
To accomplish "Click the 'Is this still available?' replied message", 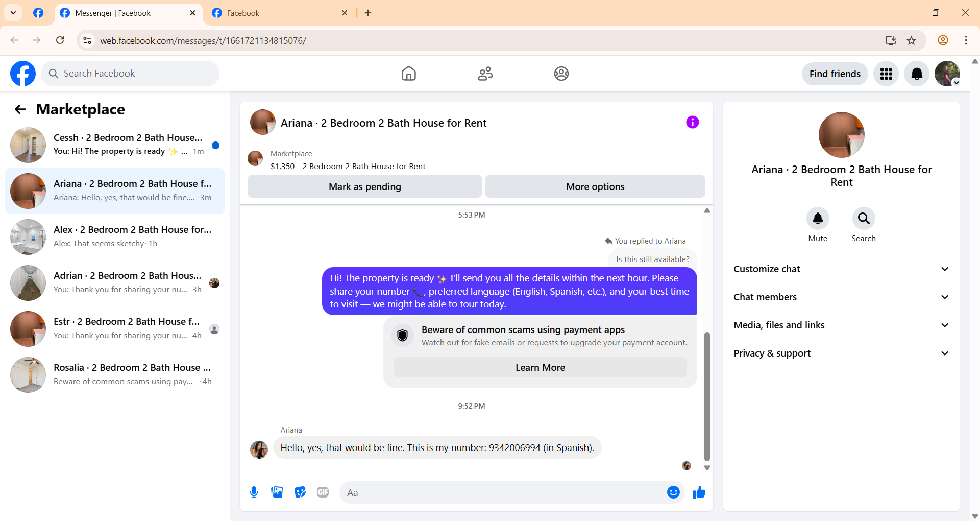I will [x=652, y=259].
